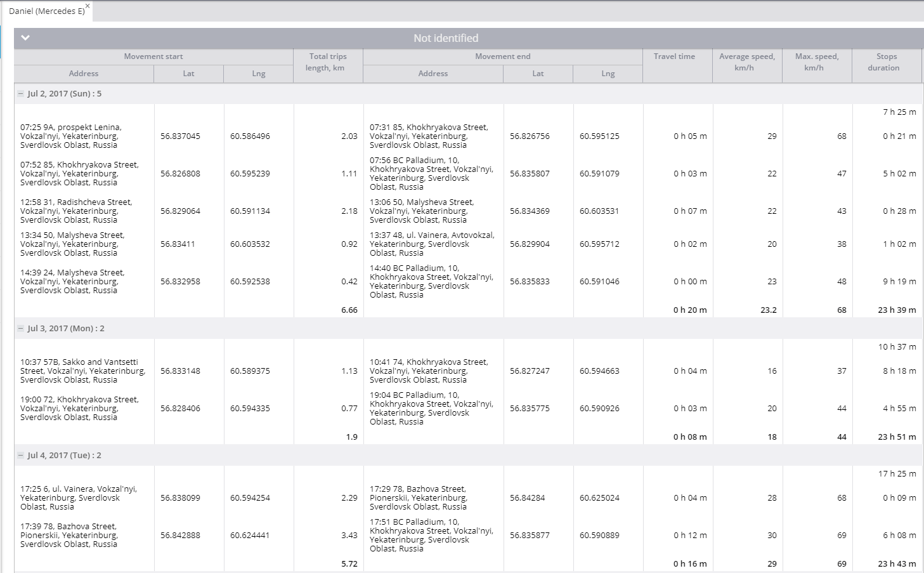Click end latitude value 56.84284
The height and width of the screenshot is (573, 924).
coord(527,498)
